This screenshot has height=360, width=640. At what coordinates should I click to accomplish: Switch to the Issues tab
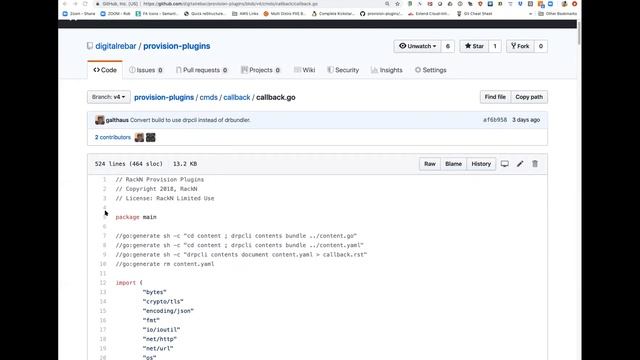146,70
